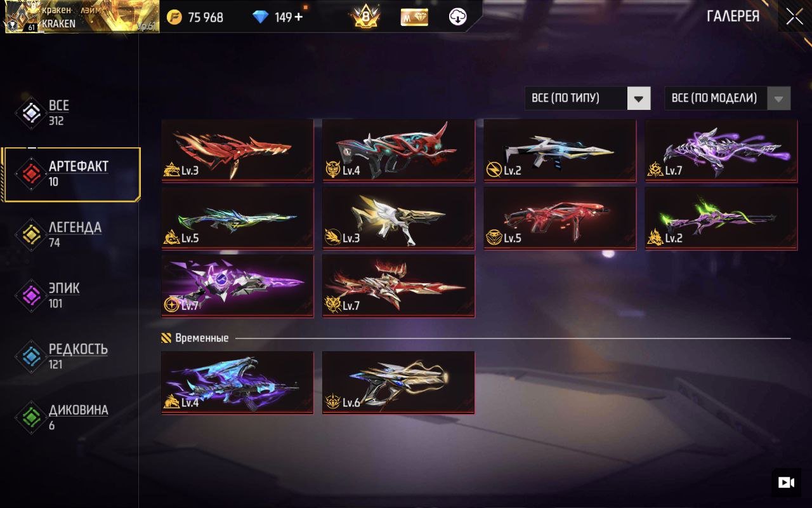Select the red flame Lv.3 weapon skin
Viewport: 812px width, 508px height.
(x=237, y=150)
